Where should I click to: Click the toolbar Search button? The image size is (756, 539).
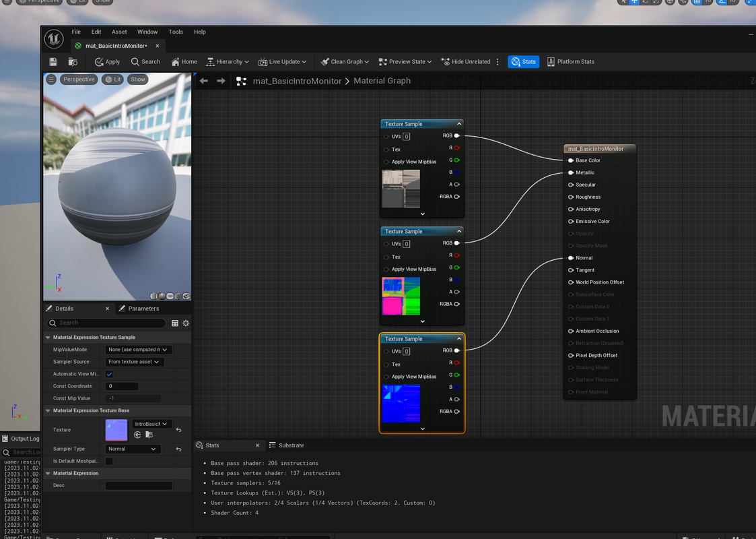point(145,62)
